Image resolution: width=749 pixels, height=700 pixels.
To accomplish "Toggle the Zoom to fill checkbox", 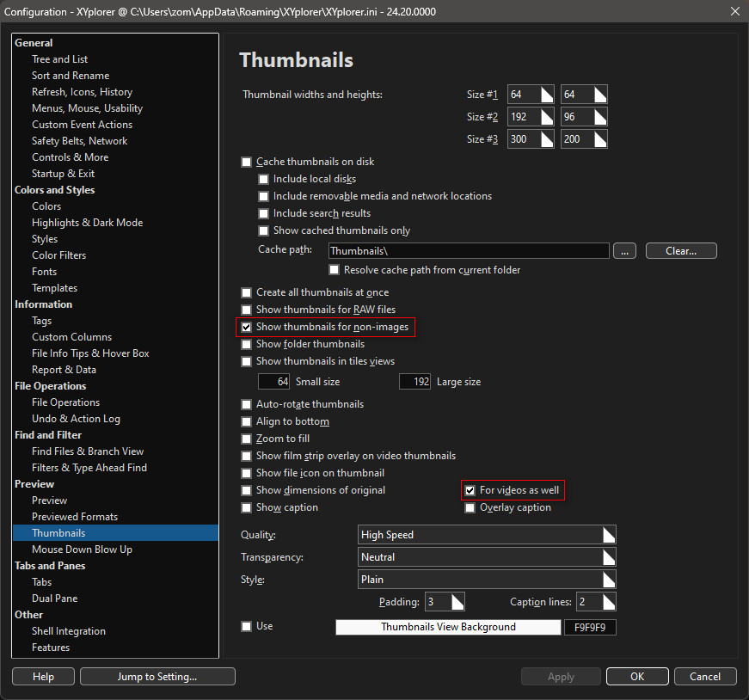I will [x=247, y=439].
